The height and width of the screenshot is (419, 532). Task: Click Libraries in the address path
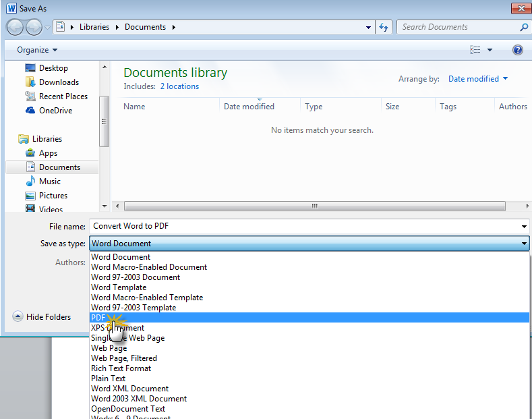tap(94, 27)
